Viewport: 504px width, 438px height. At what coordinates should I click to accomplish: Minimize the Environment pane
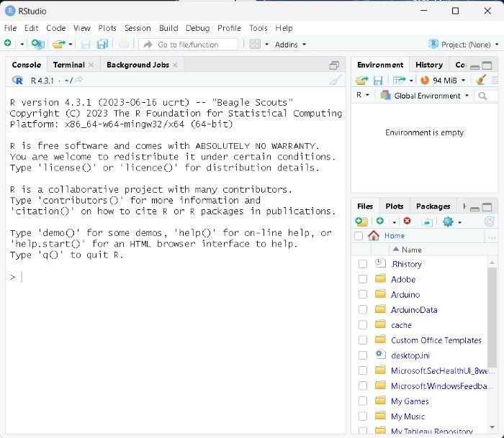click(x=474, y=66)
